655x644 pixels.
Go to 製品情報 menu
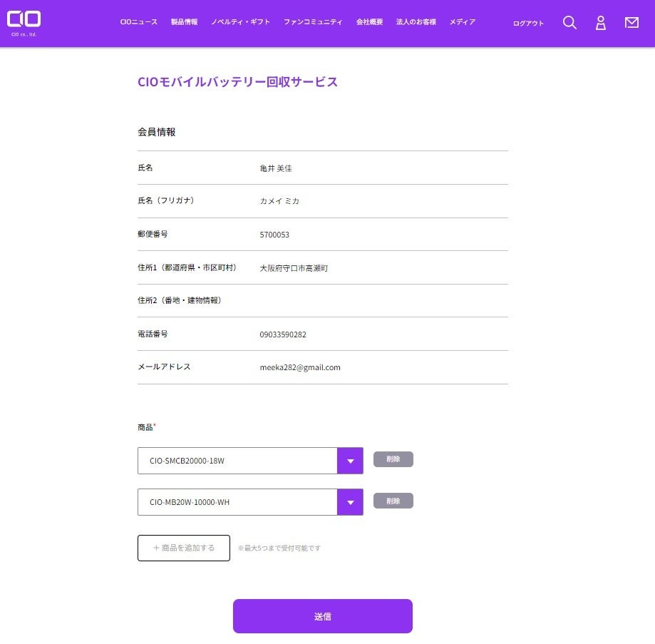click(185, 22)
